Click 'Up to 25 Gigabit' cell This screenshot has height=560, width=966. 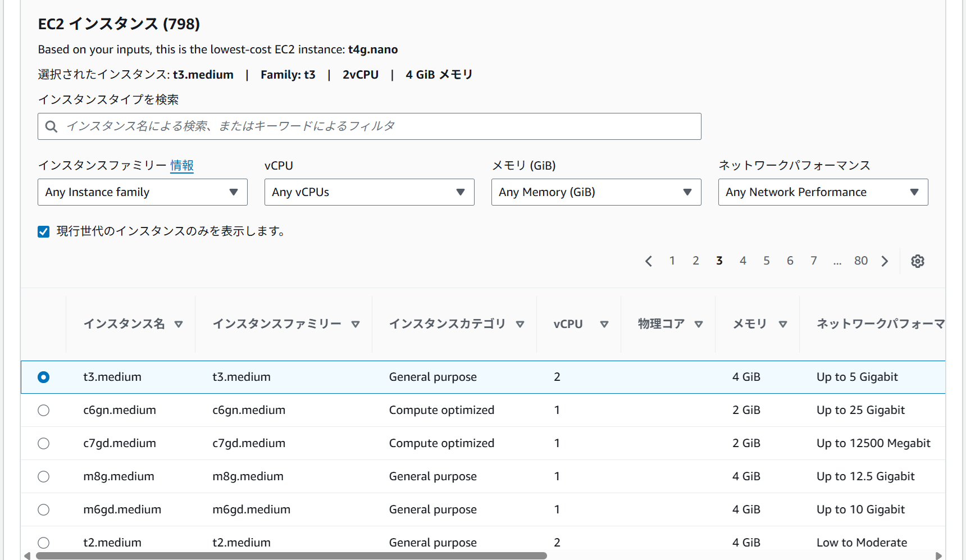860,410
